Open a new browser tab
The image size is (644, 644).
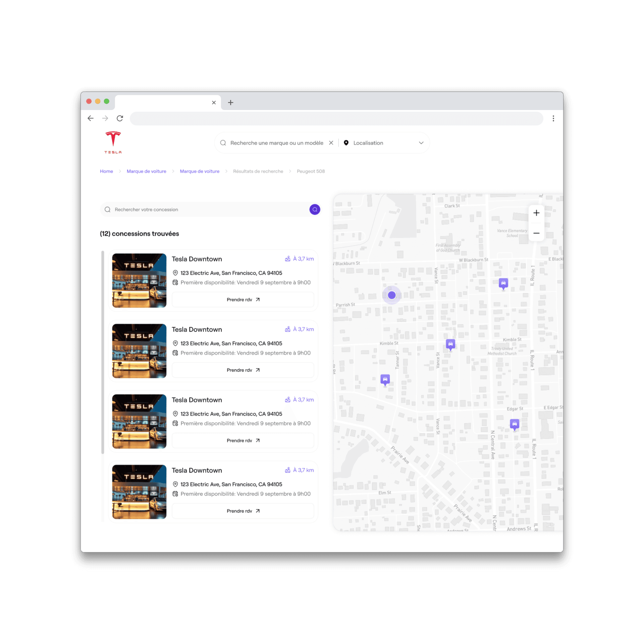[230, 103]
